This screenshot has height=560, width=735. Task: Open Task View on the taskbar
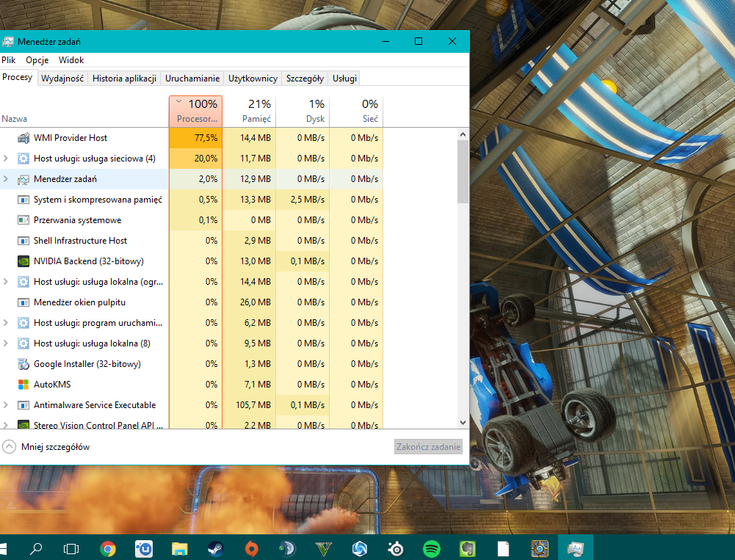click(71, 548)
